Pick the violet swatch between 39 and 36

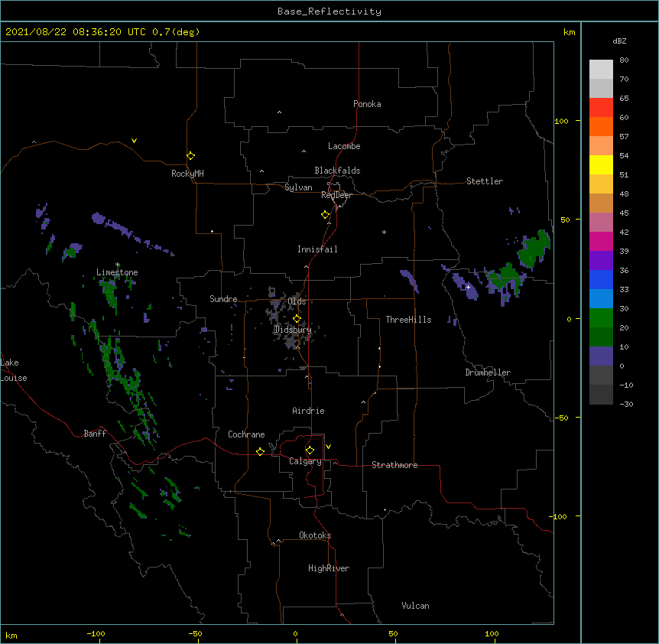(x=601, y=261)
